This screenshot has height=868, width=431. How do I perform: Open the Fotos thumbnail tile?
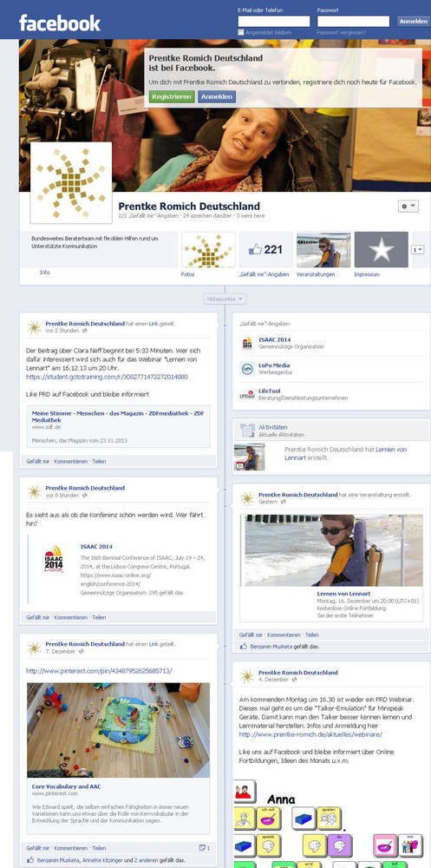point(209,250)
